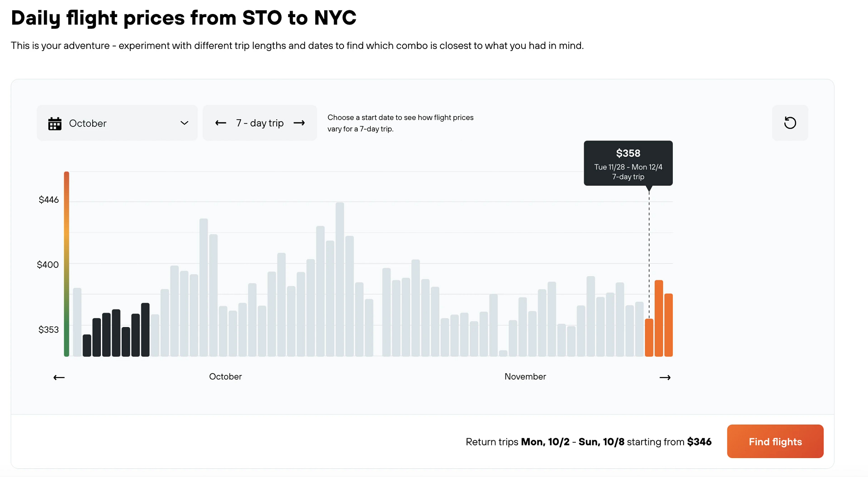Open the October month selector
The width and height of the screenshot is (868, 477).
pyautogui.click(x=117, y=123)
